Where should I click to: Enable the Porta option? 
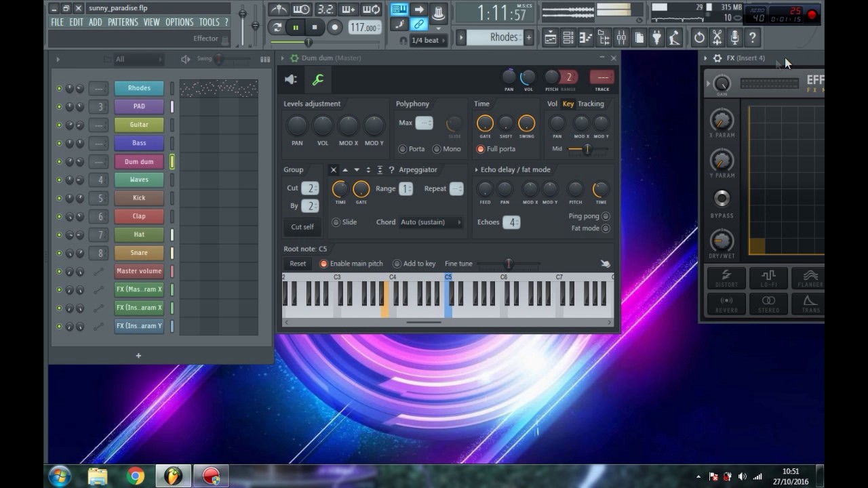(x=402, y=149)
